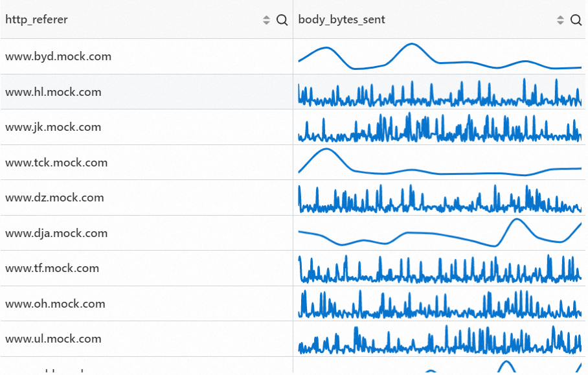Click the http_referer column header
588x375 pixels.
point(37,19)
